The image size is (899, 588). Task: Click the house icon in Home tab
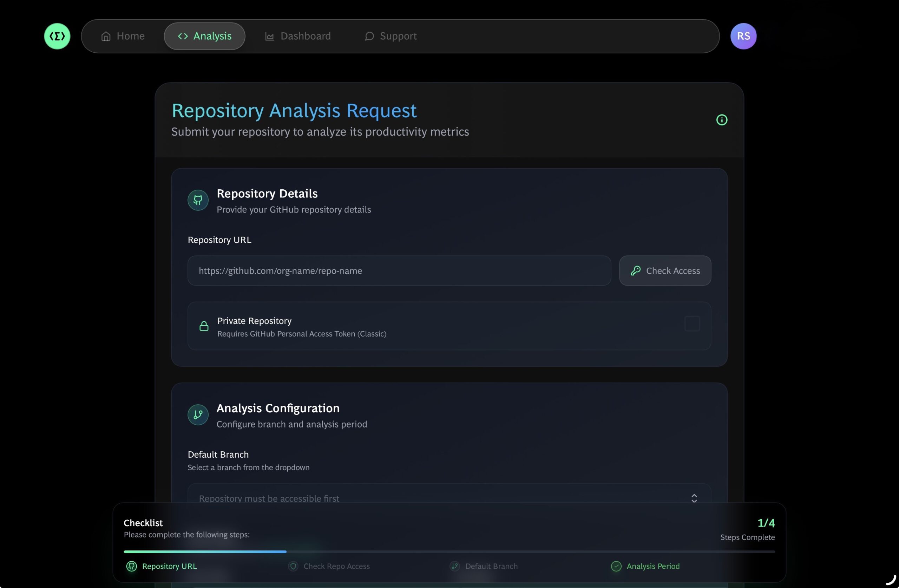[x=106, y=36]
